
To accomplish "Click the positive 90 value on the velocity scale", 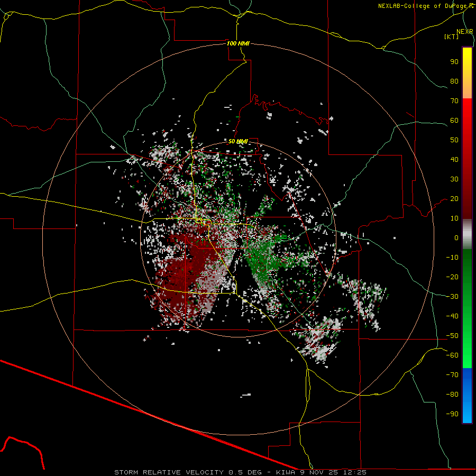I will pos(454,62).
